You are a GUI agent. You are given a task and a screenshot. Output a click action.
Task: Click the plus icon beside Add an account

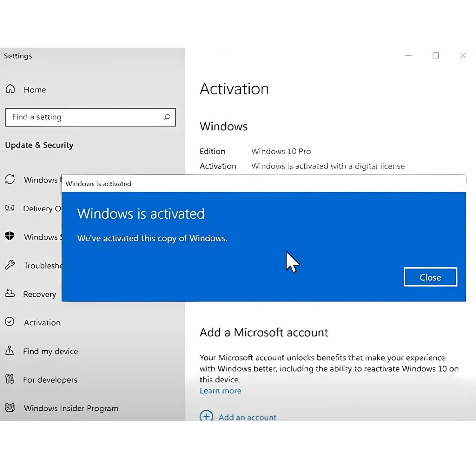[x=206, y=417]
